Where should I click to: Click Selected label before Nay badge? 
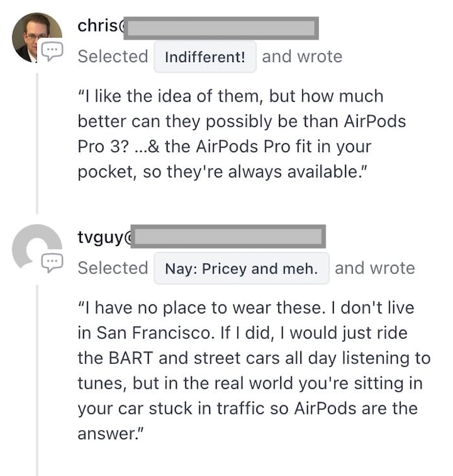pos(113,268)
